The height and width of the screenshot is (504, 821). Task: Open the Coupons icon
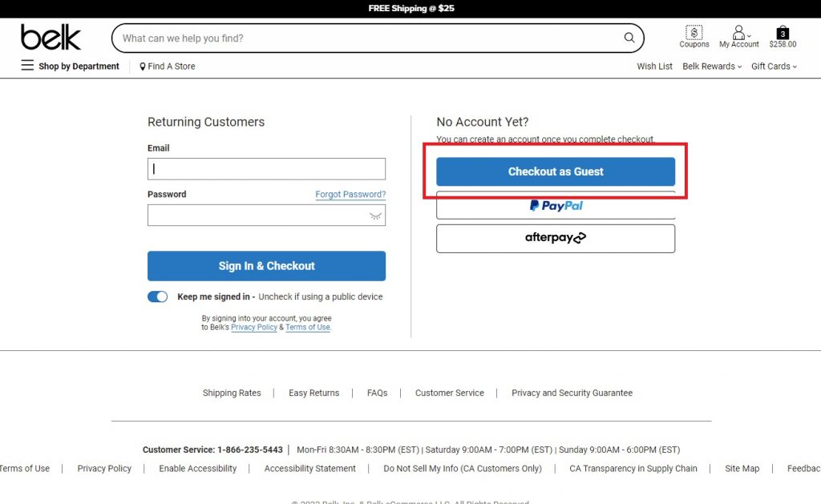(694, 33)
